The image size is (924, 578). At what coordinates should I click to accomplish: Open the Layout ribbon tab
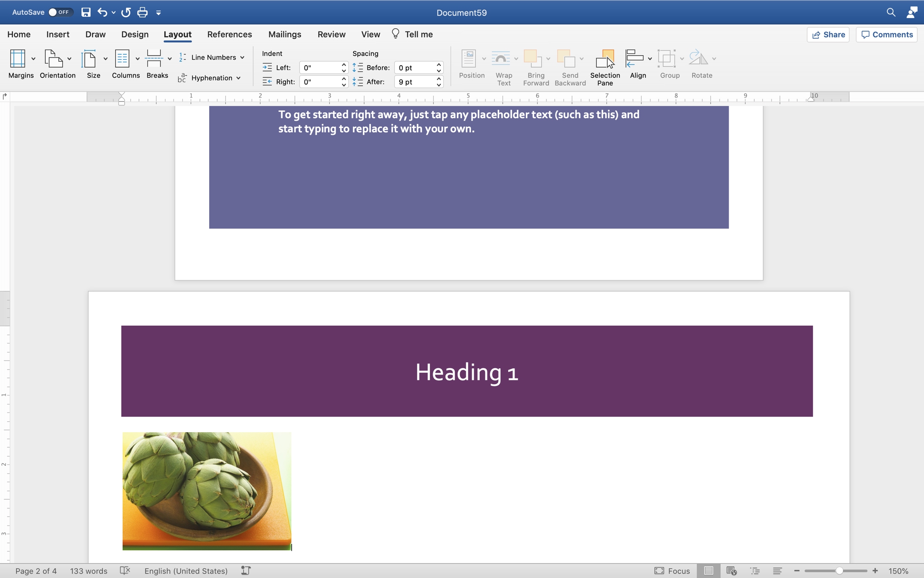[x=178, y=34]
